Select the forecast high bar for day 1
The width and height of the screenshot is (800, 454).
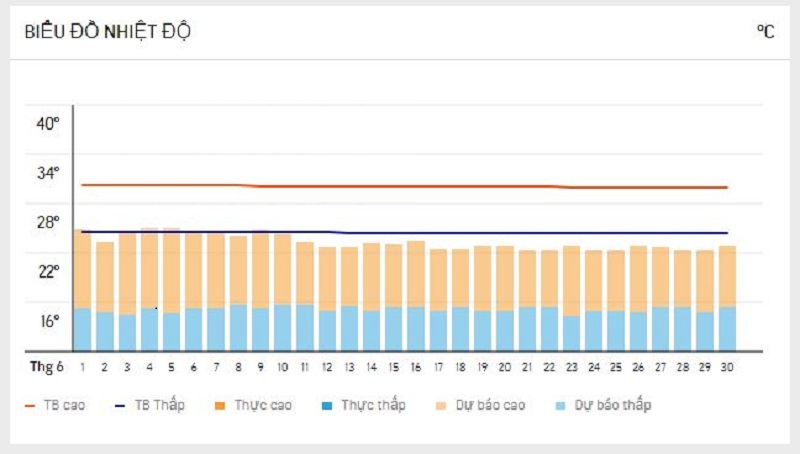[83, 269]
